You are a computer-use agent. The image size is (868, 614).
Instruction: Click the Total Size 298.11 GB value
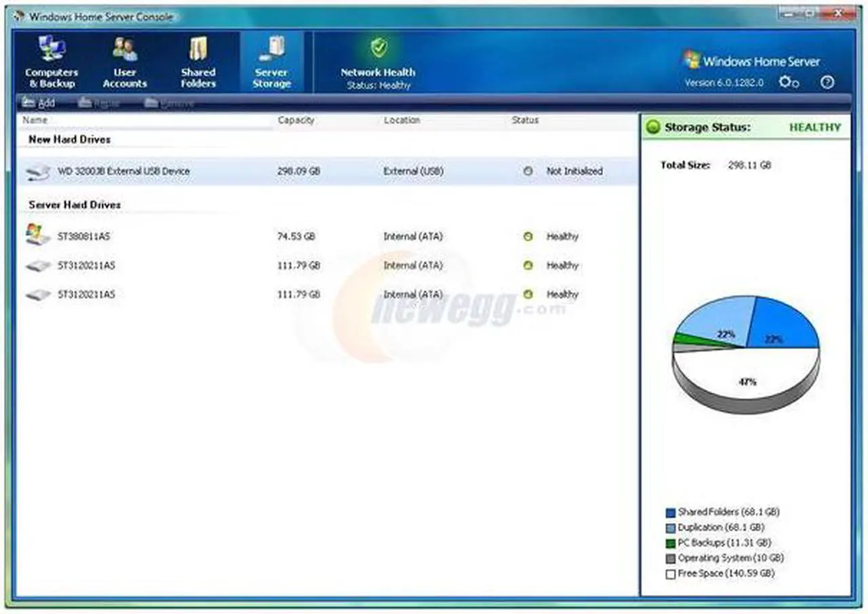tap(749, 165)
